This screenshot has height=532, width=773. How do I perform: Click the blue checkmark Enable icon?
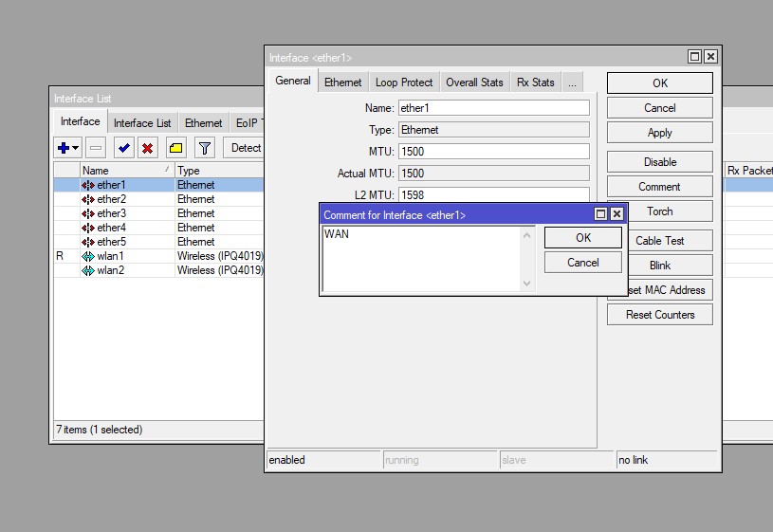(123, 148)
